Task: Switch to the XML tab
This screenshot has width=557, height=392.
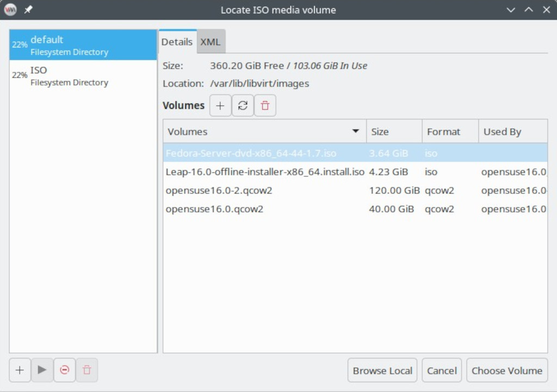Action: click(x=211, y=41)
